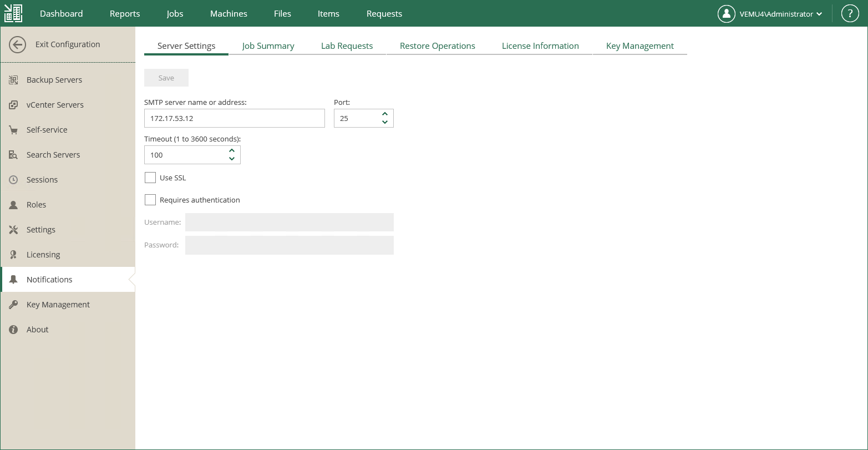Go to Dashboard in top menu
This screenshot has width=868, height=450.
pyautogui.click(x=61, y=13)
